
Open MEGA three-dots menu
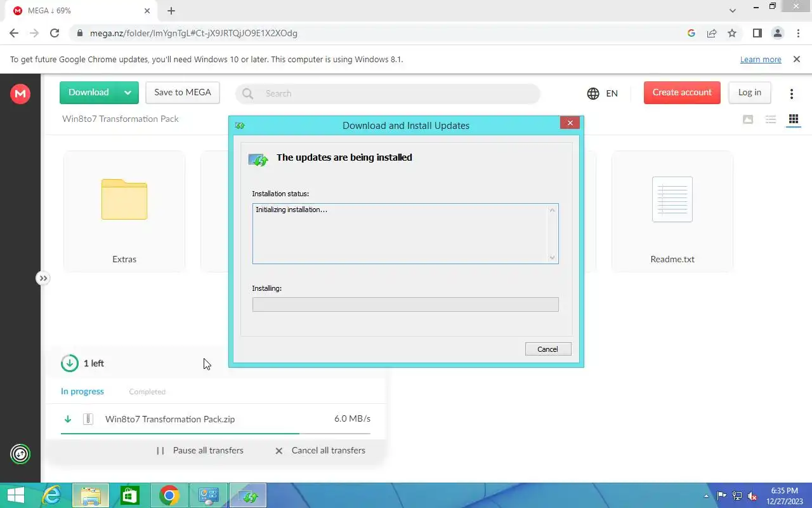[x=791, y=94]
